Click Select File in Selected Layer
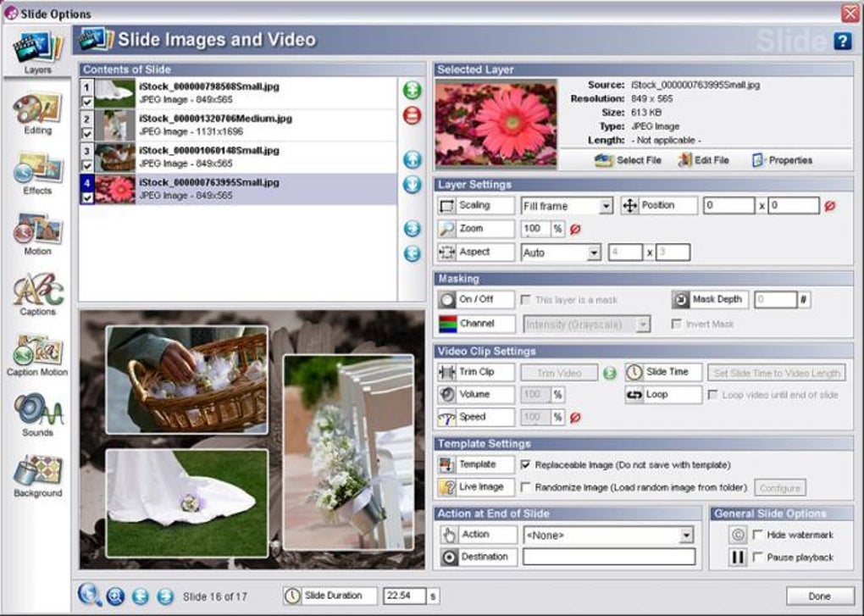Image resolution: width=864 pixels, height=616 pixels. [x=629, y=160]
